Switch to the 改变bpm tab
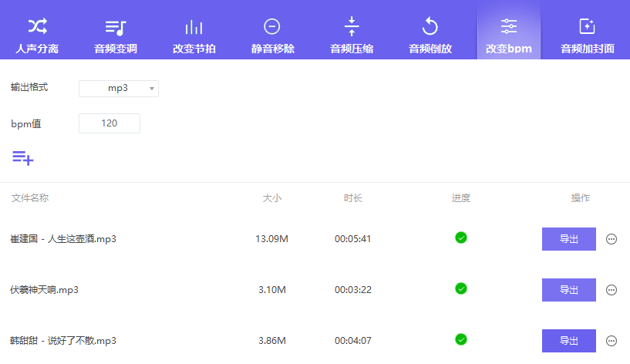This screenshot has width=630, height=364. [x=508, y=35]
